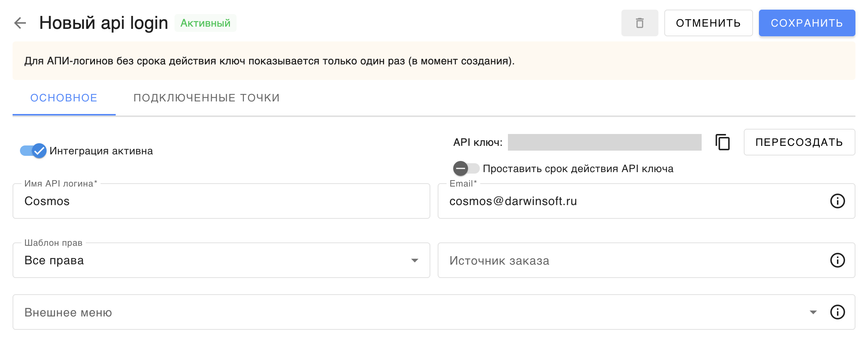
Task: Expand the Шаблон прав dropdown arrow
Action: [x=415, y=261]
